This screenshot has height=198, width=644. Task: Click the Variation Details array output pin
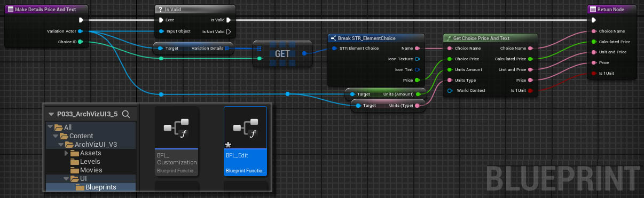point(227,49)
